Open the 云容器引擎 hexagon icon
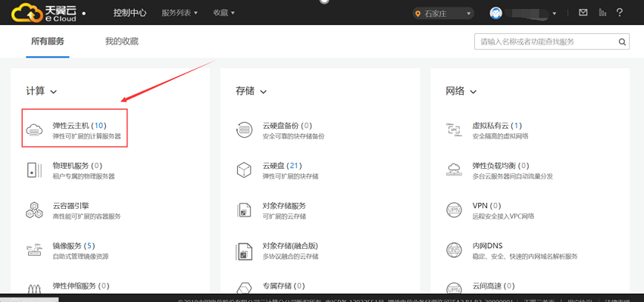Image resolution: width=644 pixels, height=302 pixels. (34, 210)
